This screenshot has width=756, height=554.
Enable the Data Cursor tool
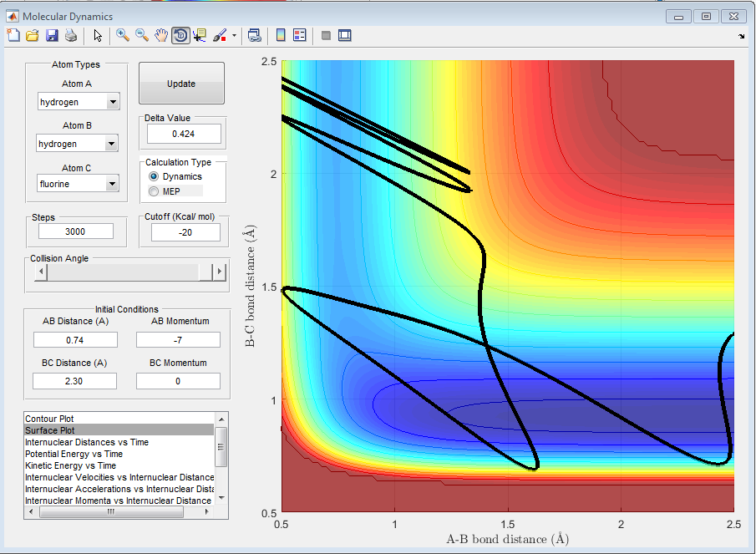coord(200,35)
